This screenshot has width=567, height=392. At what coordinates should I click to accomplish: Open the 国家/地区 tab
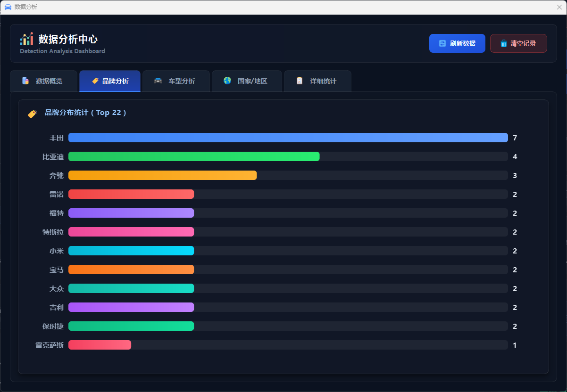tap(247, 81)
